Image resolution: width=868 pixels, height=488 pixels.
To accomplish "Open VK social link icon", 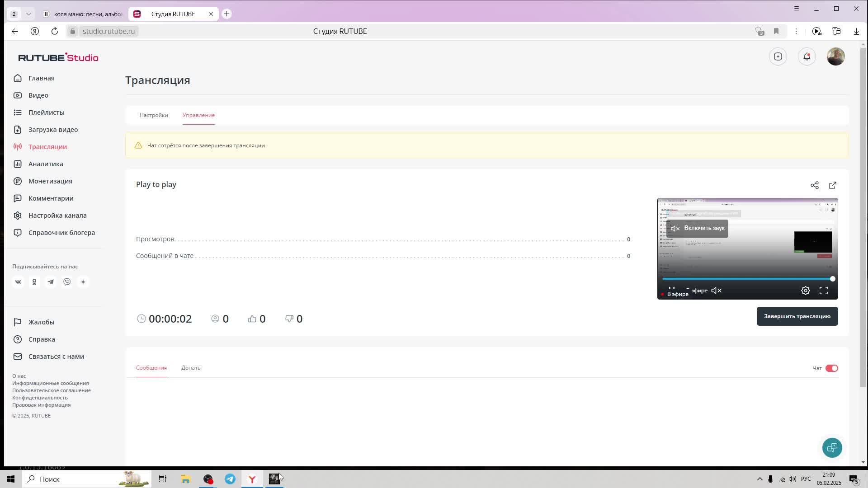I will pyautogui.click(x=18, y=282).
